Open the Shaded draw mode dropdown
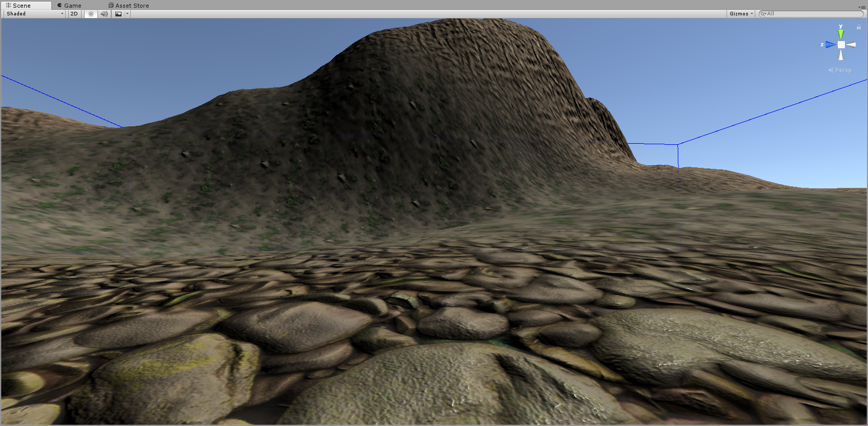This screenshot has width=868, height=426. click(34, 14)
